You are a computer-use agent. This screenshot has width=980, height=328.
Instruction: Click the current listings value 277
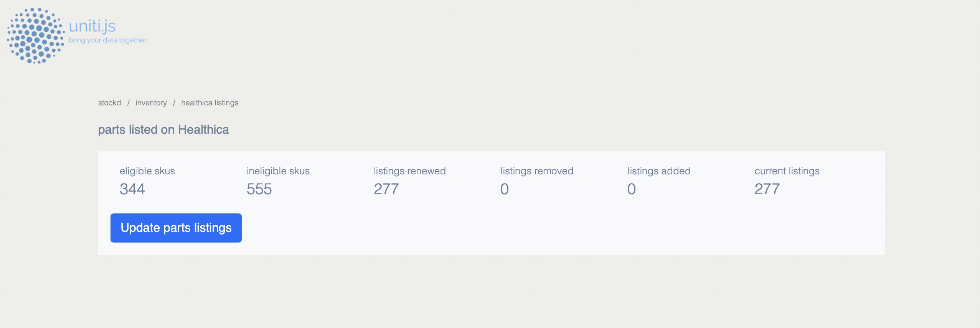point(767,189)
